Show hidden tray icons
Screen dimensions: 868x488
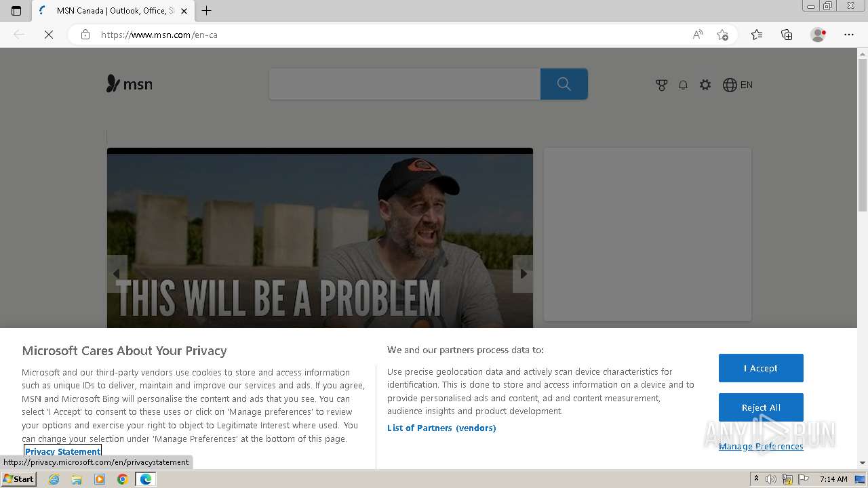[x=756, y=479]
